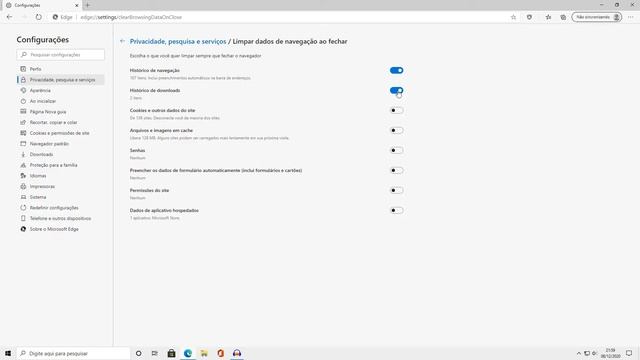Open tracking prevention shield icon
This screenshot has height=360, width=640.
(529, 17)
